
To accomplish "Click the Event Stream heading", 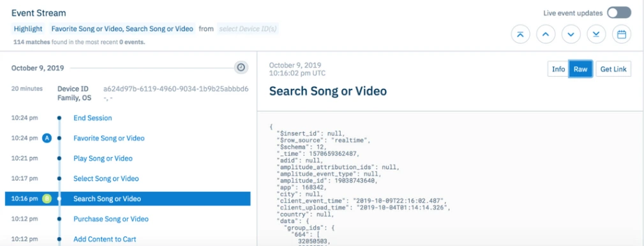I will coord(38,13).
